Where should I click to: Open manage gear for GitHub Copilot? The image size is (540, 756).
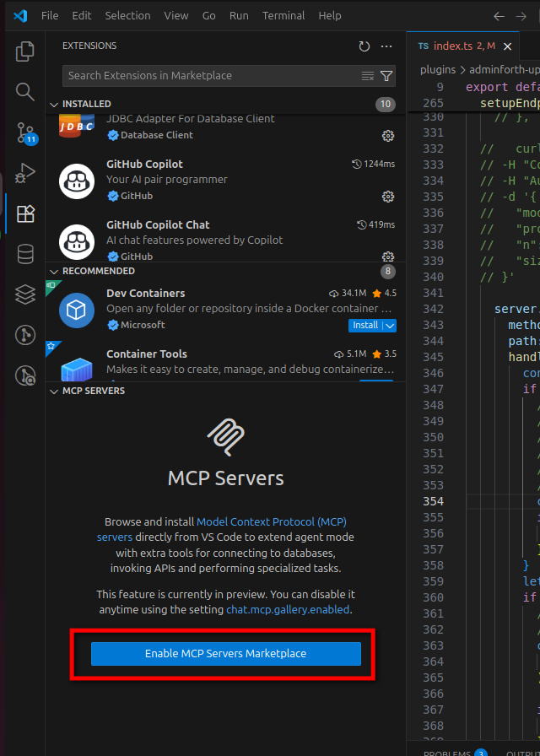tap(388, 197)
